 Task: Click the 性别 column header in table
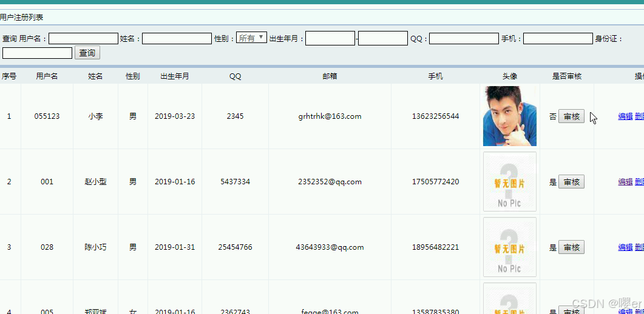[133, 76]
